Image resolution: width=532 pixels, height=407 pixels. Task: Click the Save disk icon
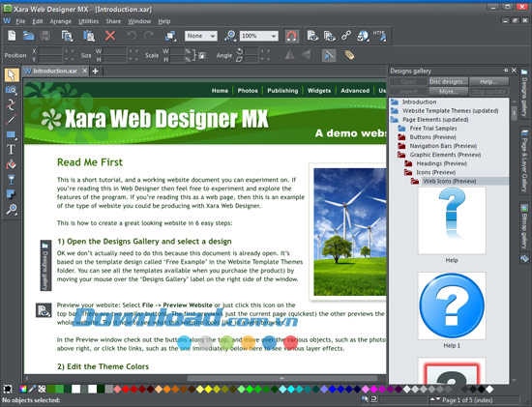[x=45, y=36]
